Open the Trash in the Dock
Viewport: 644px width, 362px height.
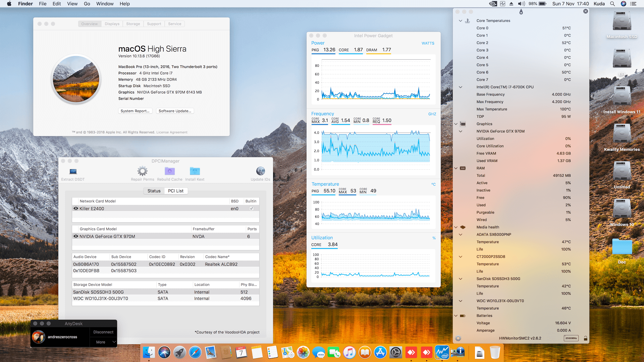click(495, 352)
